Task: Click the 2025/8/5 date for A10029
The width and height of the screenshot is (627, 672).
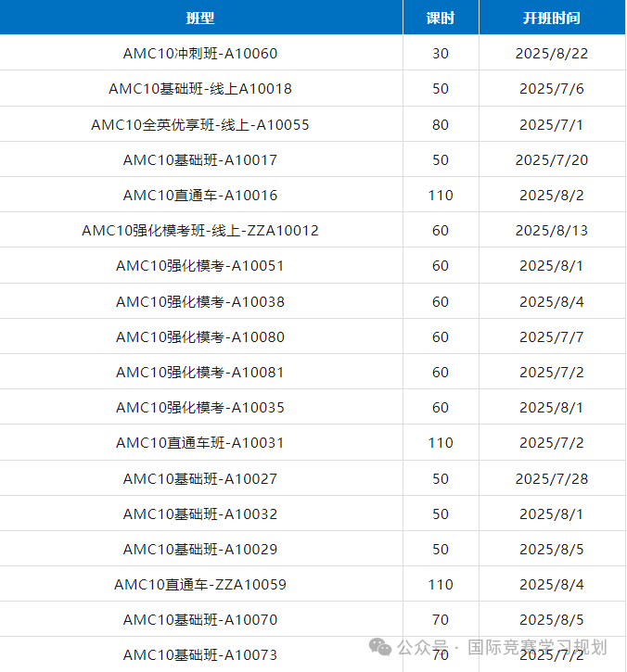Action: [552, 549]
